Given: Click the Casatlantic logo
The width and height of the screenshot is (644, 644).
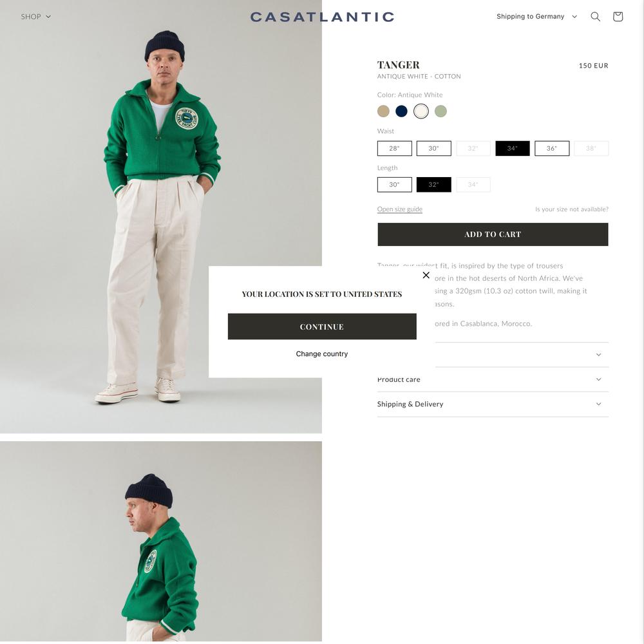Looking at the screenshot, I should click(x=323, y=17).
